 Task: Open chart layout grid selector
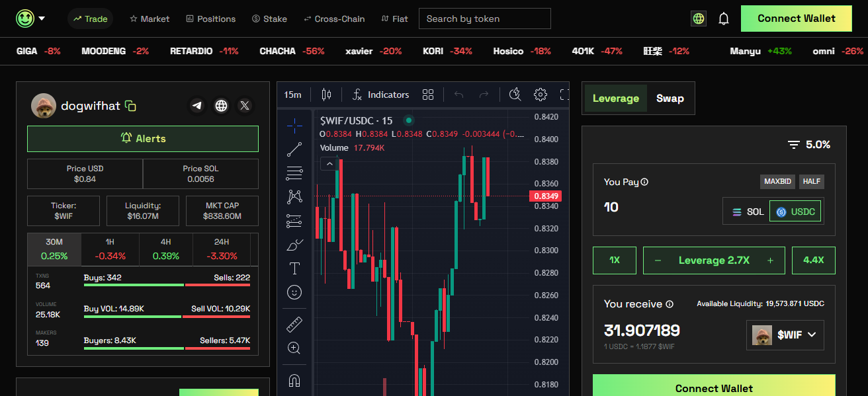[x=428, y=95]
